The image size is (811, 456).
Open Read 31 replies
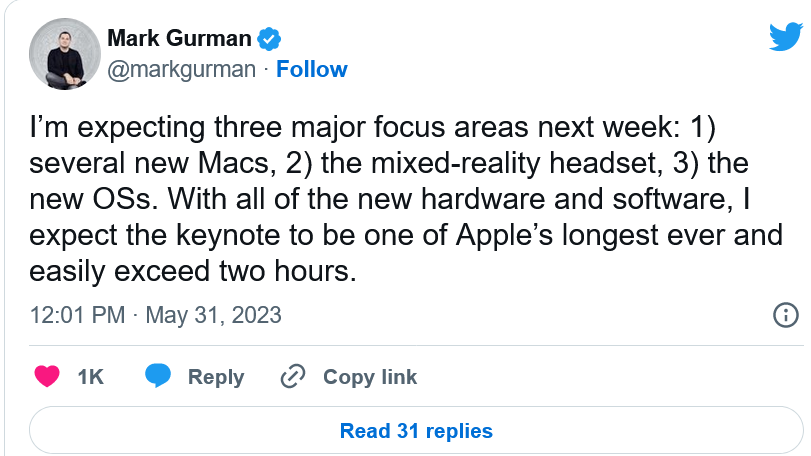(416, 431)
